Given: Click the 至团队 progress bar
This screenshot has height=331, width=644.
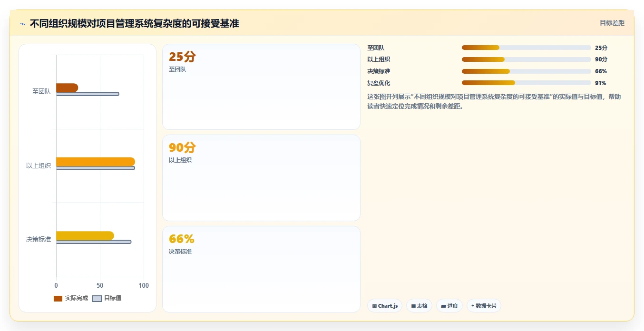Looking at the screenshot, I should tap(526, 48).
